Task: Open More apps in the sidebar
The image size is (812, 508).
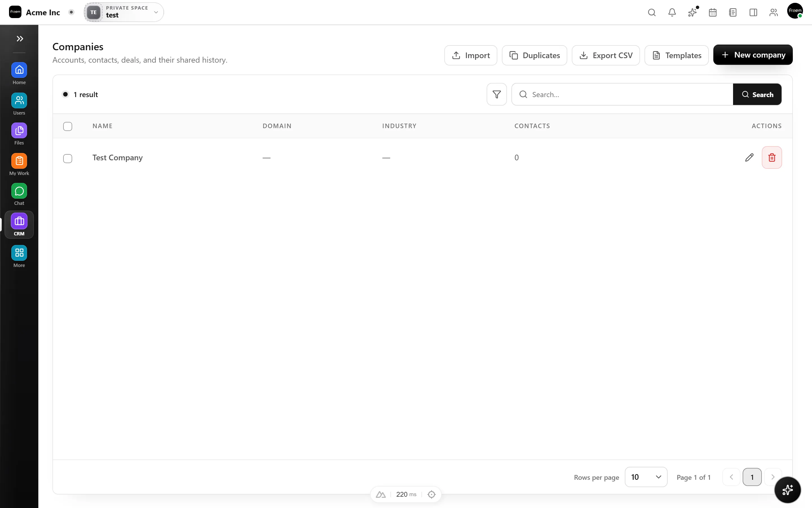Action: (19, 256)
